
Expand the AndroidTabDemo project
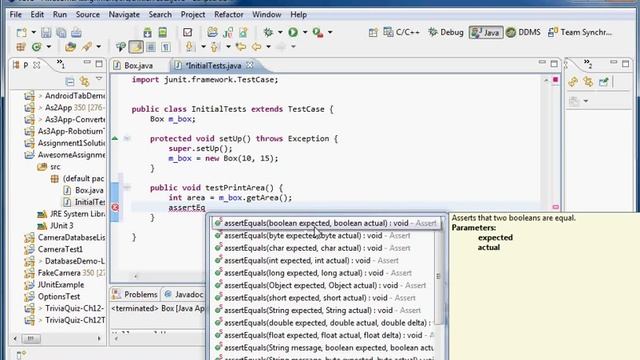[x=40, y=96]
